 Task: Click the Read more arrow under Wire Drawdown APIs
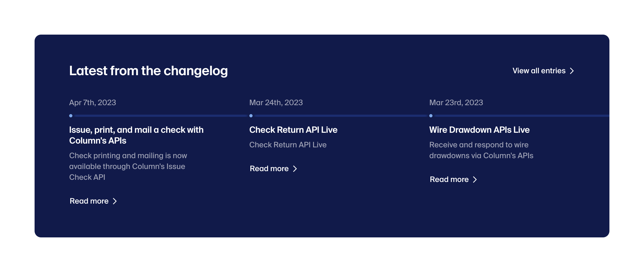475,180
